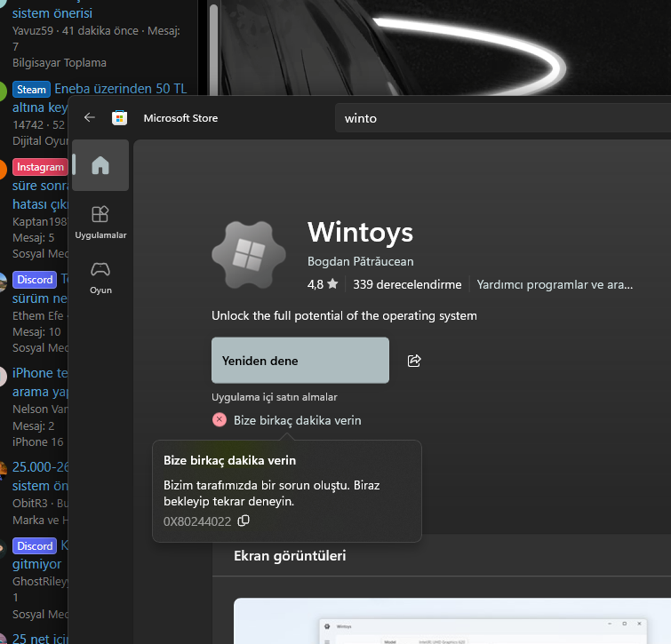Open 339 derecelendirme ratings link
Screen dimensions: 671x644
pyautogui.click(x=407, y=284)
